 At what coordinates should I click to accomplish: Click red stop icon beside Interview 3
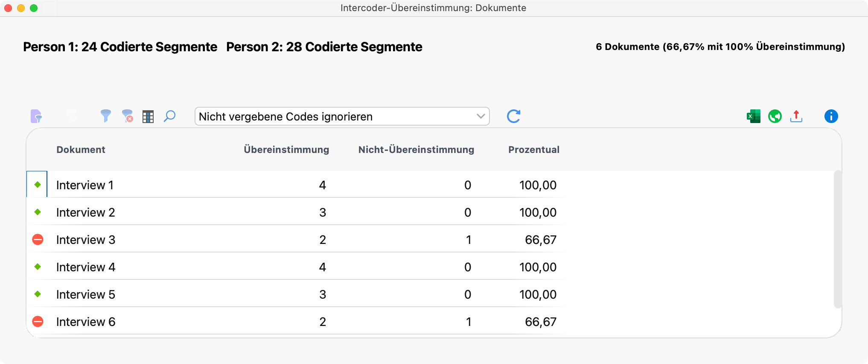click(x=38, y=239)
